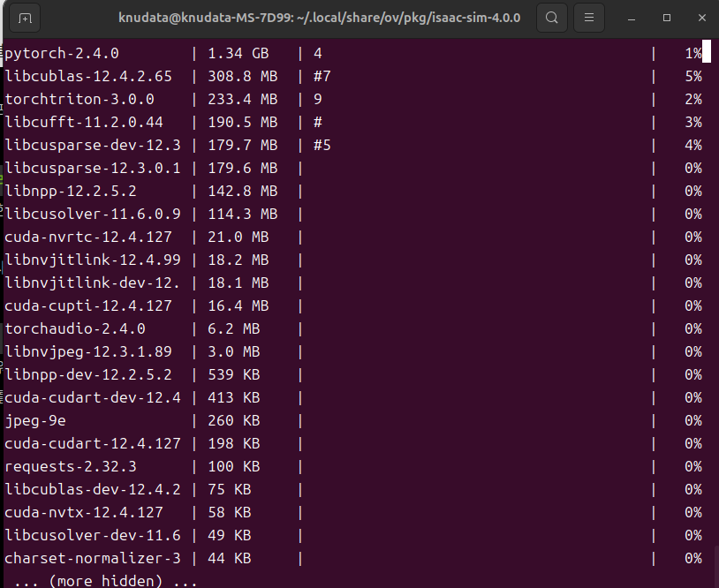Open a new terminal tab
The image size is (719, 588).
(25, 18)
